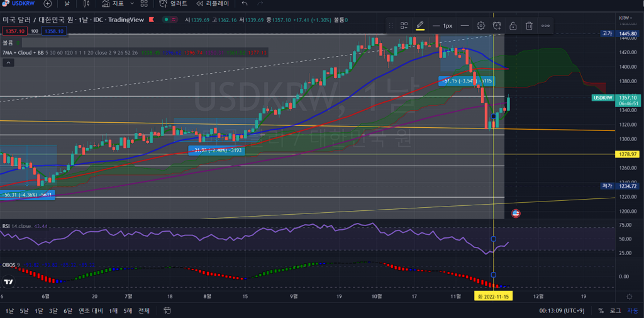
Task: Open the 지표 indicators menu
Action: (113, 3)
